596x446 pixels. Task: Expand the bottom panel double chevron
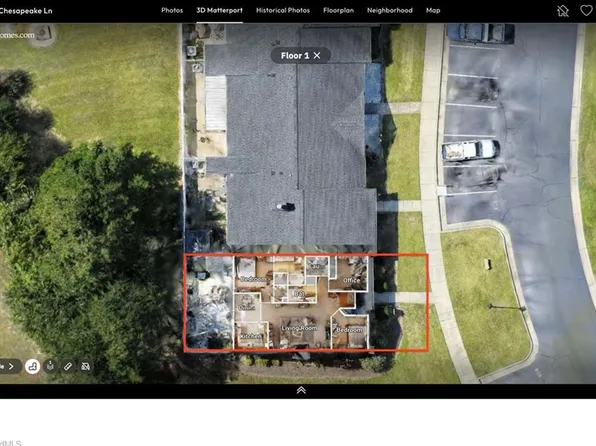coord(301,390)
